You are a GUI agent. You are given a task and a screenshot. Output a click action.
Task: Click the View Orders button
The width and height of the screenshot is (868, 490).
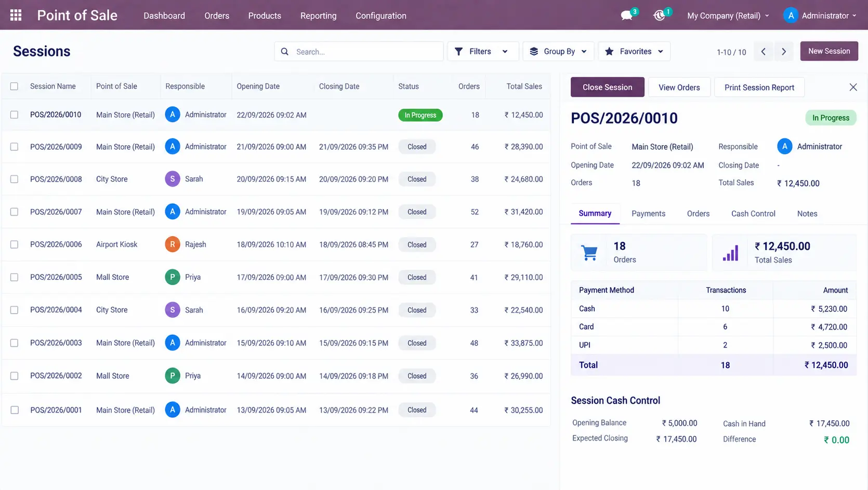coord(679,87)
